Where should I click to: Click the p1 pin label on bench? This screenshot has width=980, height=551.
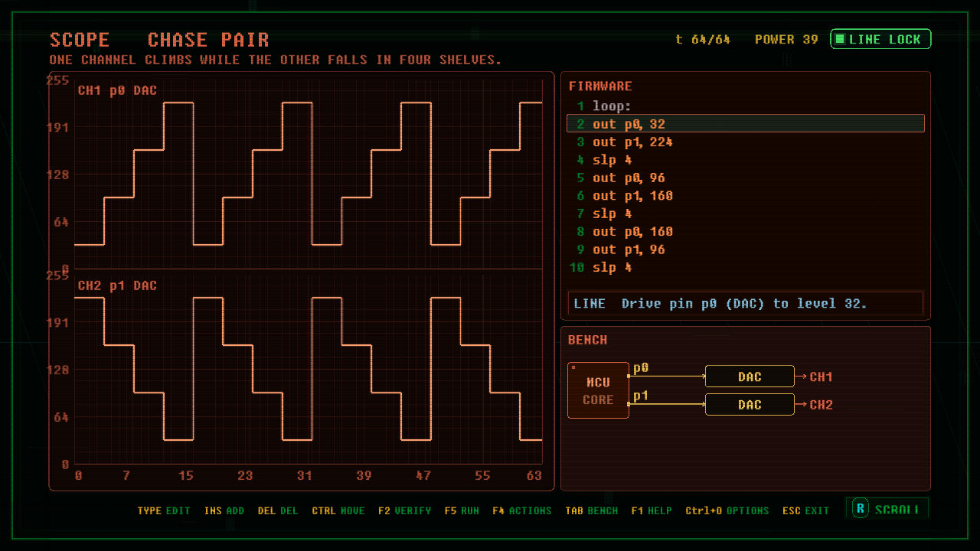tap(641, 396)
